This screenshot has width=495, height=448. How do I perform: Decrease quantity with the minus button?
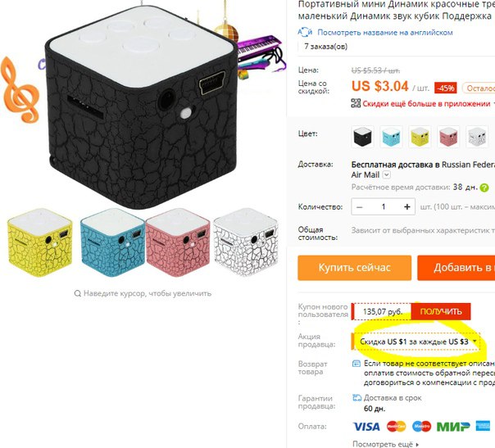click(359, 207)
